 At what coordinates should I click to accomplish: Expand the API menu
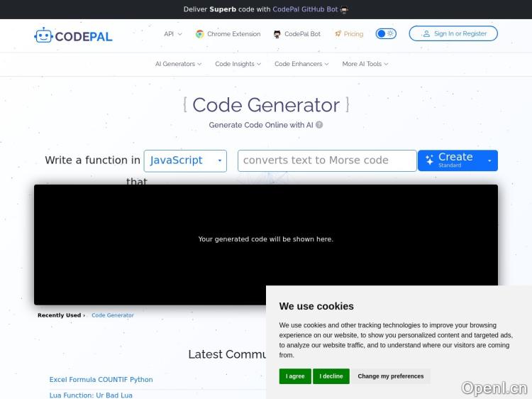(x=172, y=34)
